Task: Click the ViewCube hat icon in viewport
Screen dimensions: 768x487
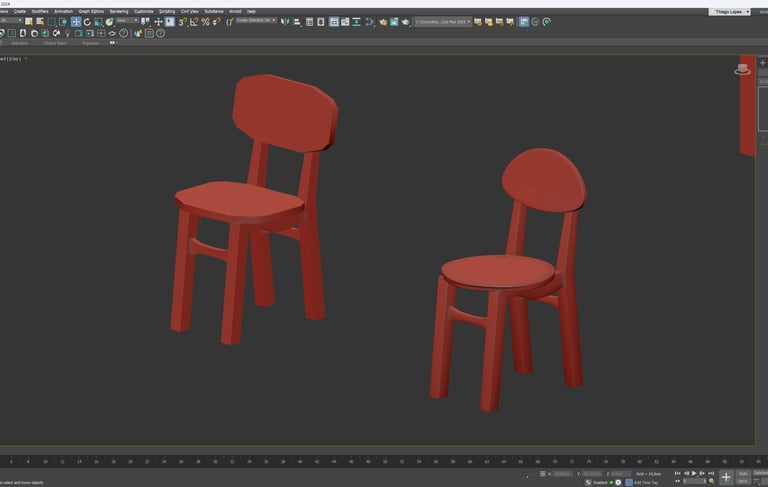Action: click(742, 69)
